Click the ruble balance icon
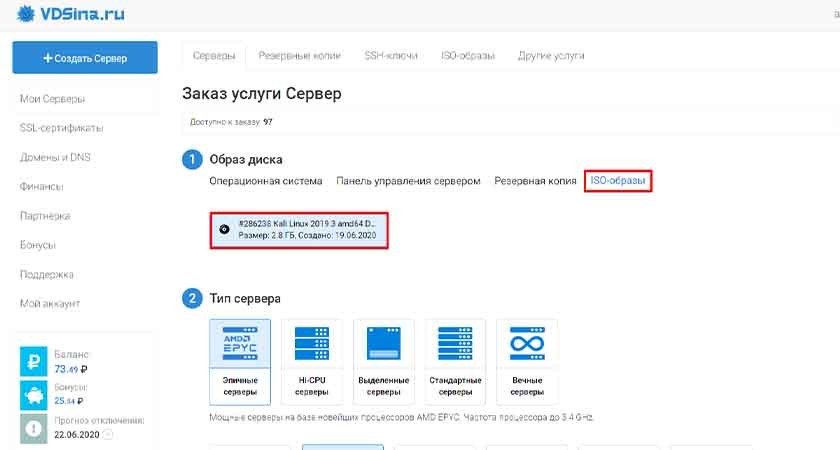 click(34, 362)
